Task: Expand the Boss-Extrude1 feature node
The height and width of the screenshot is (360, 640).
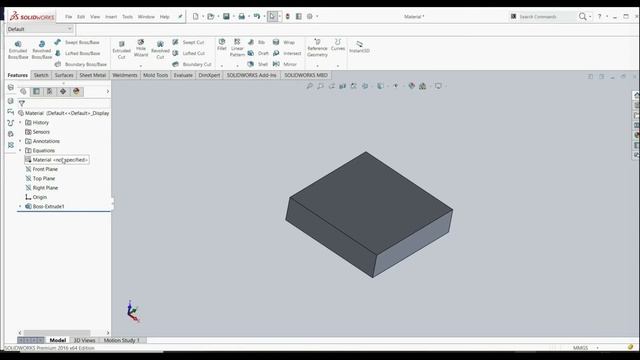Action: (x=20, y=207)
